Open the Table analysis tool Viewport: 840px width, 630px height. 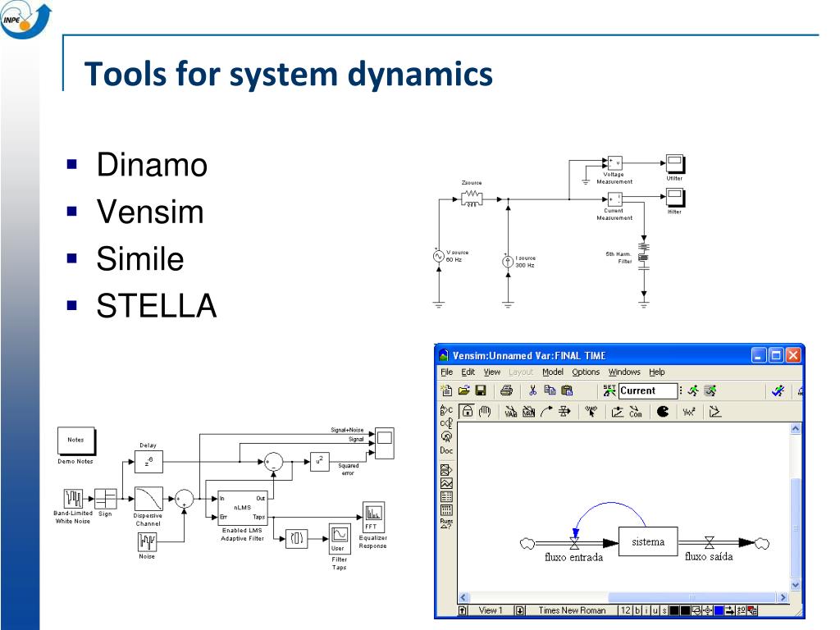446,496
